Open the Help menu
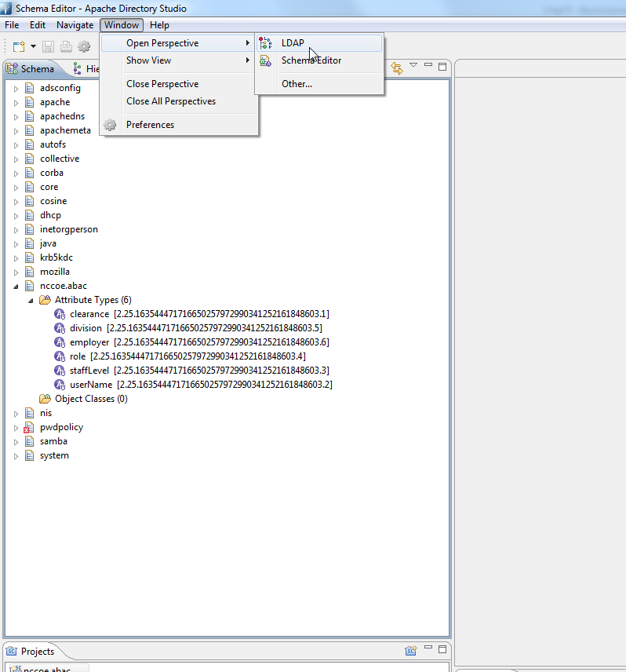Image resolution: width=626 pixels, height=672 pixels. click(159, 25)
